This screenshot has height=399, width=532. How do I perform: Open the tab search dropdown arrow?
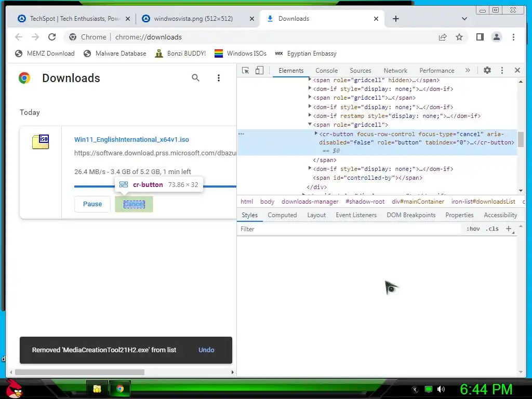pyautogui.click(x=464, y=19)
